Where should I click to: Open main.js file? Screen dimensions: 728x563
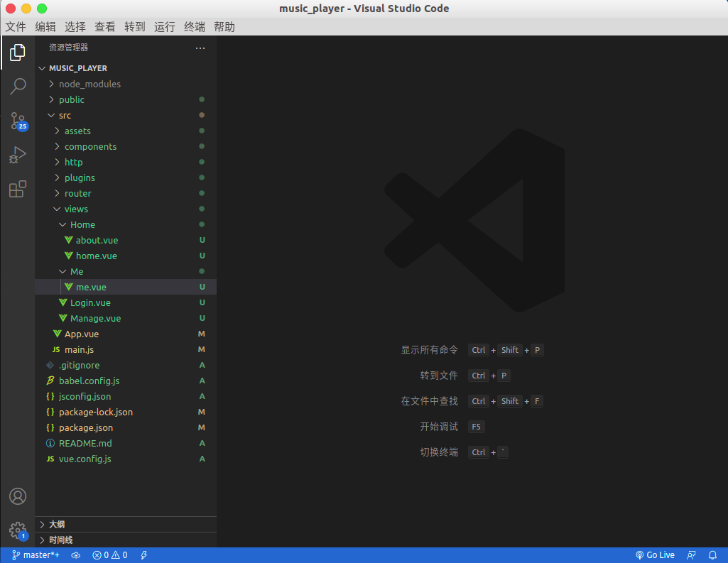coord(126,349)
